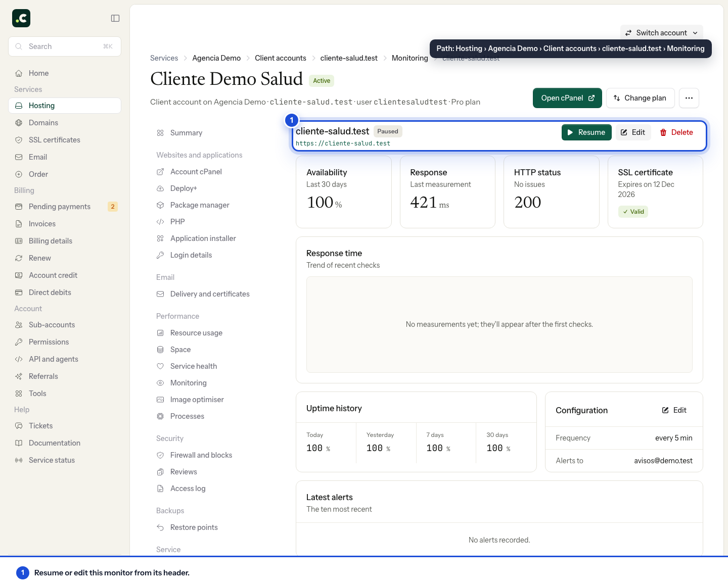Click the Change plan button
Screen dimensions: 728x588
point(640,98)
